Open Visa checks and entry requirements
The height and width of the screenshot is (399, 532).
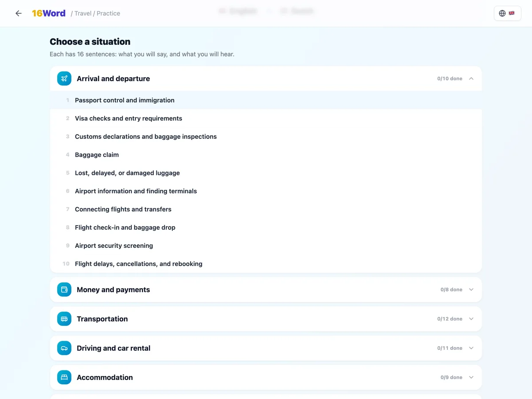point(266,118)
